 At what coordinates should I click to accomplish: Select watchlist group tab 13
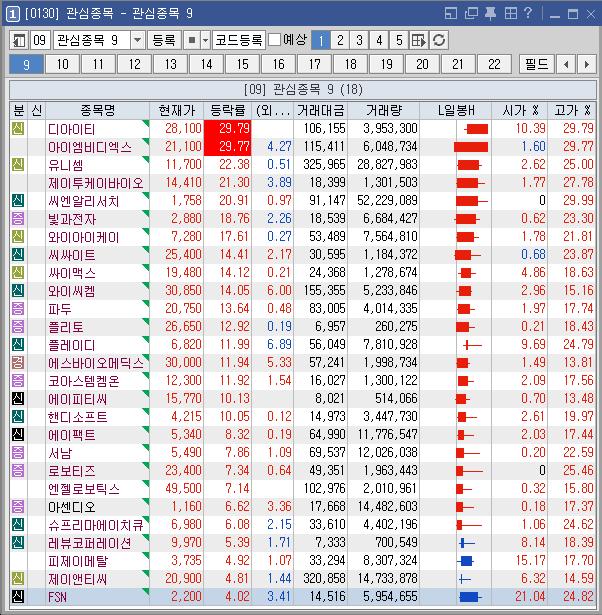point(171,64)
